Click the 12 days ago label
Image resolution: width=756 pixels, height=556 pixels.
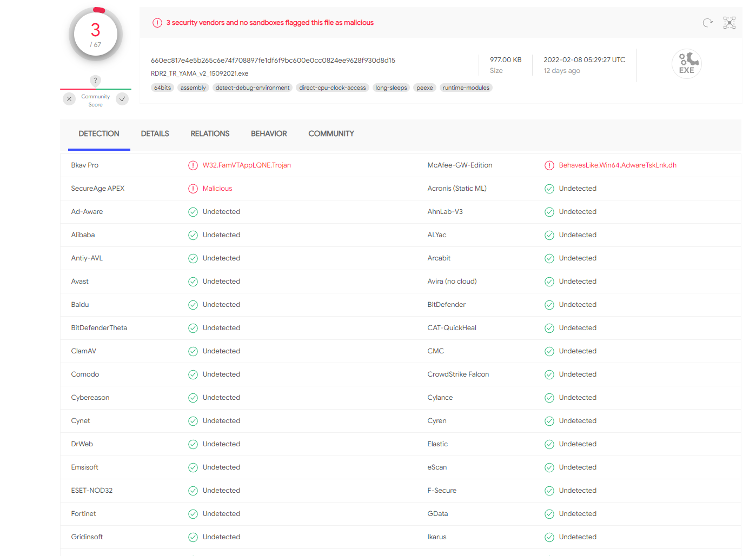562,71
